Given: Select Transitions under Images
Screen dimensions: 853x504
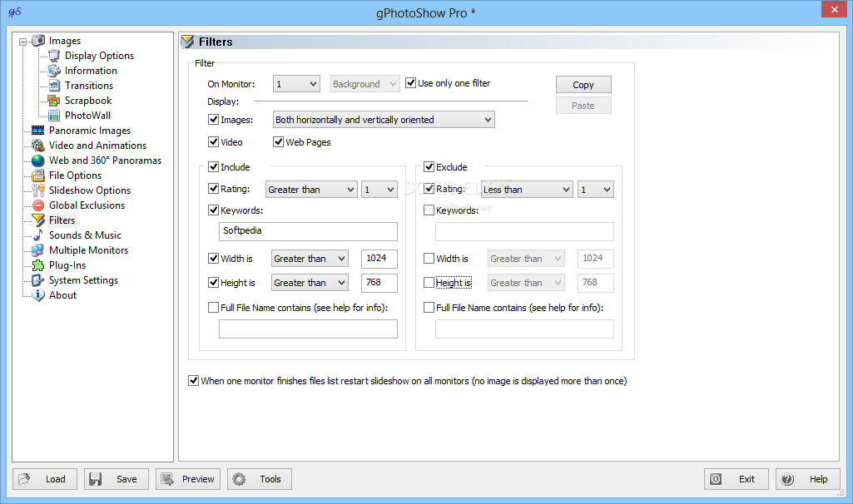Looking at the screenshot, I should pyautogui.click(x=89, y=86).
